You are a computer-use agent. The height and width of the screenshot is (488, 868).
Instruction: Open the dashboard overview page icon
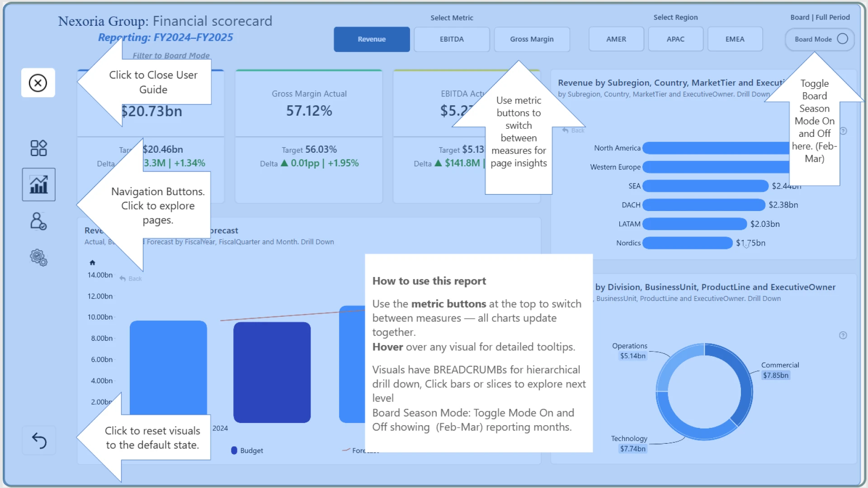[x=38, y=148]
